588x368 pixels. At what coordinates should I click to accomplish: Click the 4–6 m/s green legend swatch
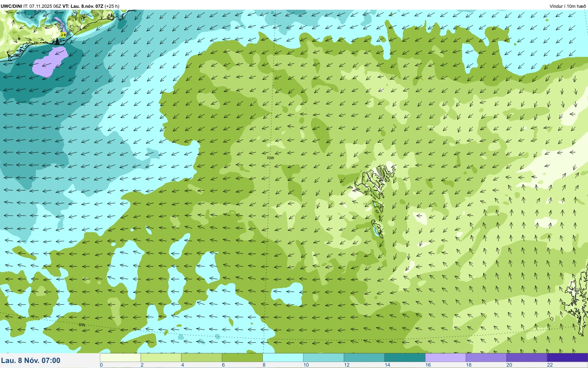[x=202, y=357]
